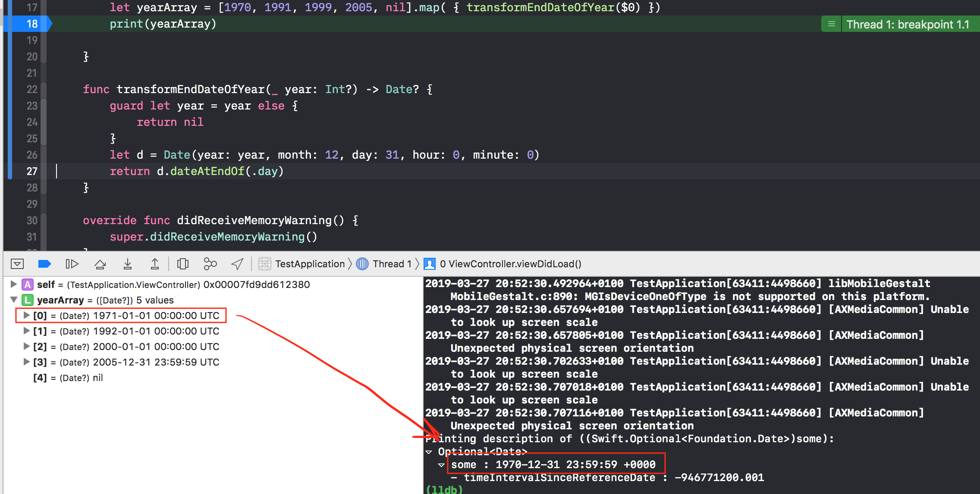Expand the self variable

(14, 284)
